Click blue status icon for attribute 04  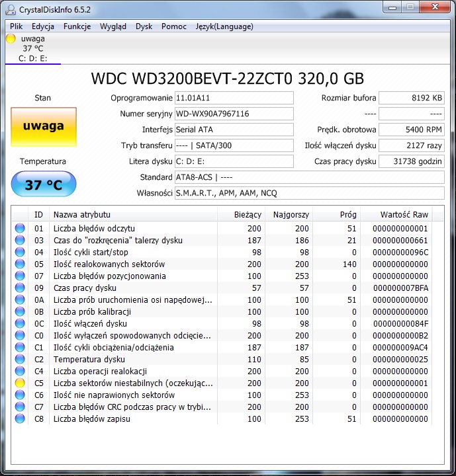[x=20, y=252]
